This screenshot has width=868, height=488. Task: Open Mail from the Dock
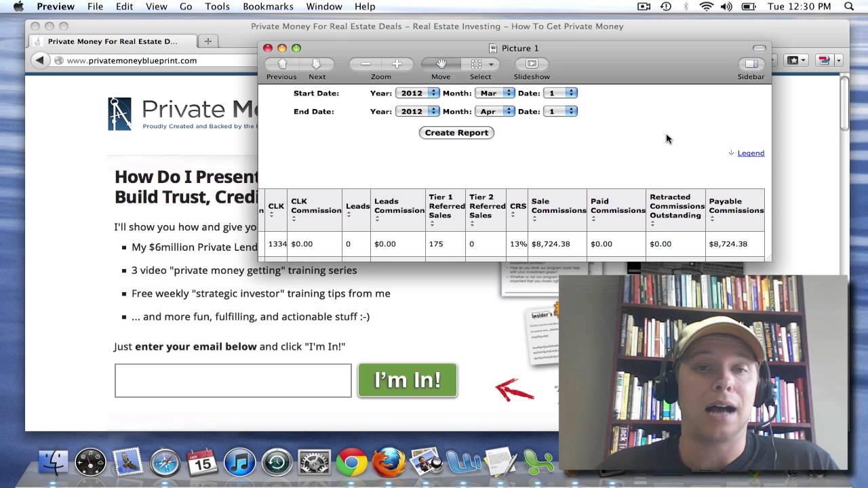pos(127,462)
